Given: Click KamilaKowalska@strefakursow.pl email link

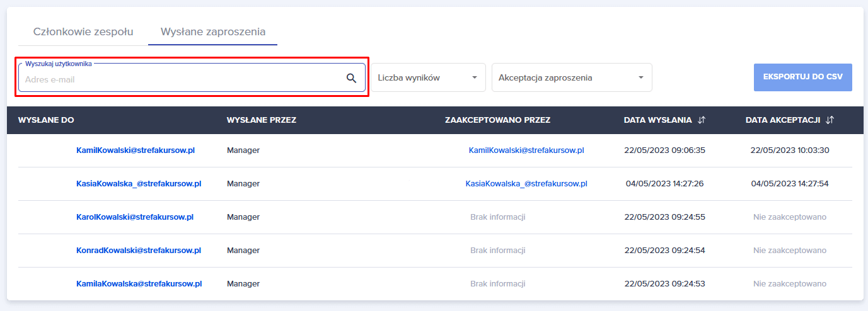Looking at the screenshot, I should (x=139, y=284).
